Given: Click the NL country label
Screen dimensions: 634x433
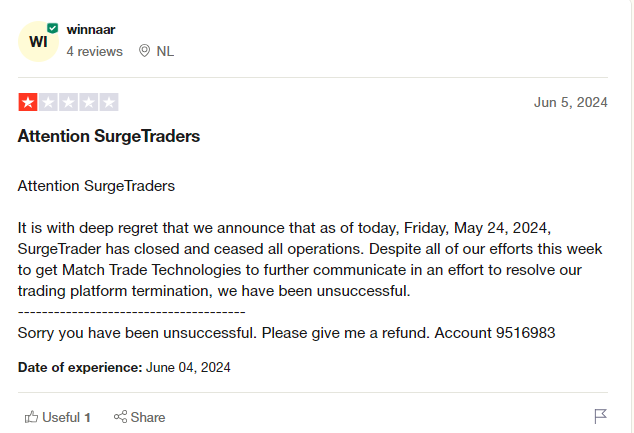Looking at the screenshot, I should coord(165,51).
